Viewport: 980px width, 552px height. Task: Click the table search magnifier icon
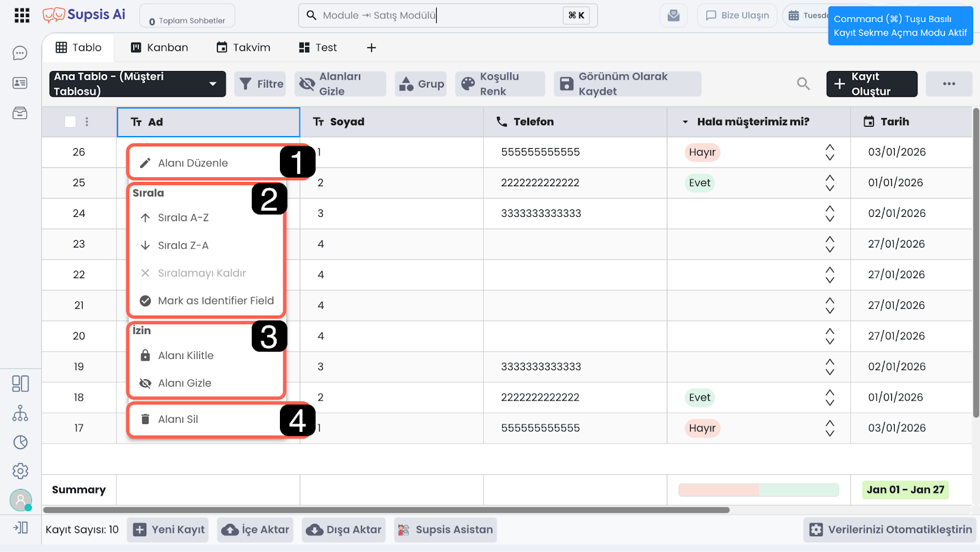tap(803, 84)
